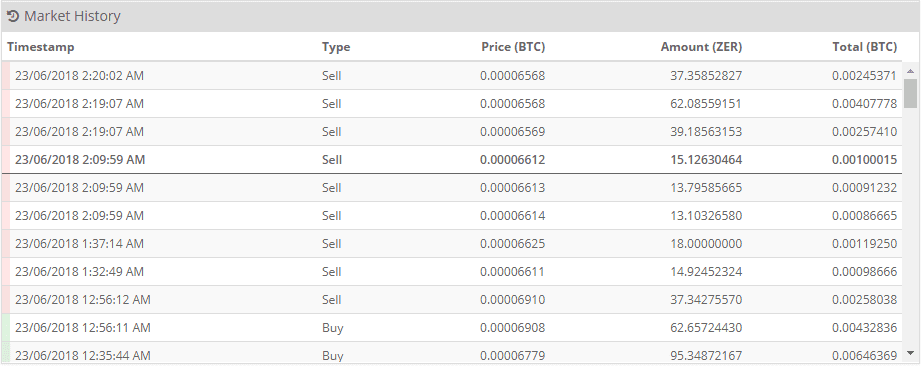Click the green marker of 12:56:11 AM buy
922x366 pixels.
pyautogui.click(x=6, y=328)
